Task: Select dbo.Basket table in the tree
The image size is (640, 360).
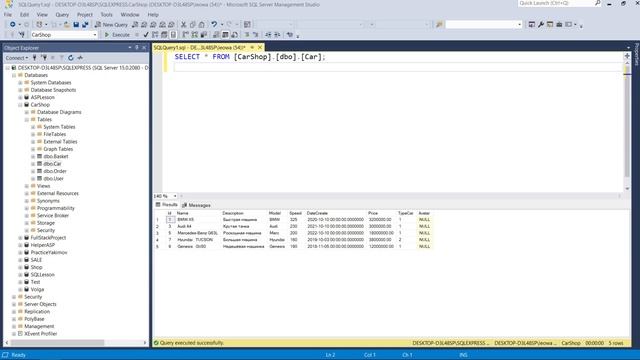Action: [56, 157]
